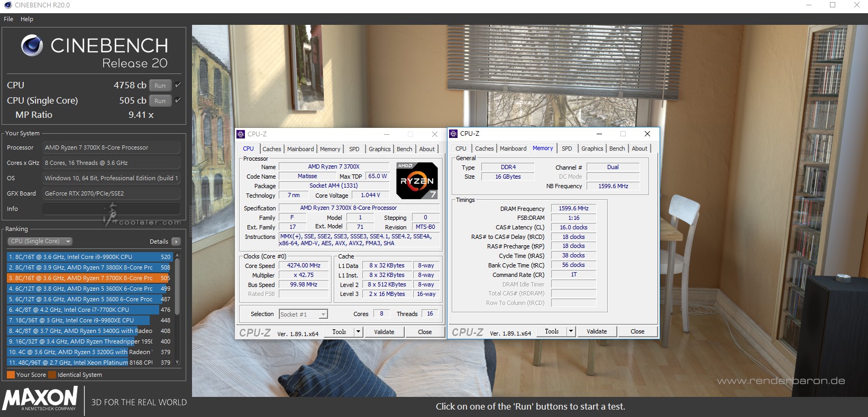The image size is (868, 417).
Task: Open Caches tab in right CPU-Z window
Action: [485, 149]
